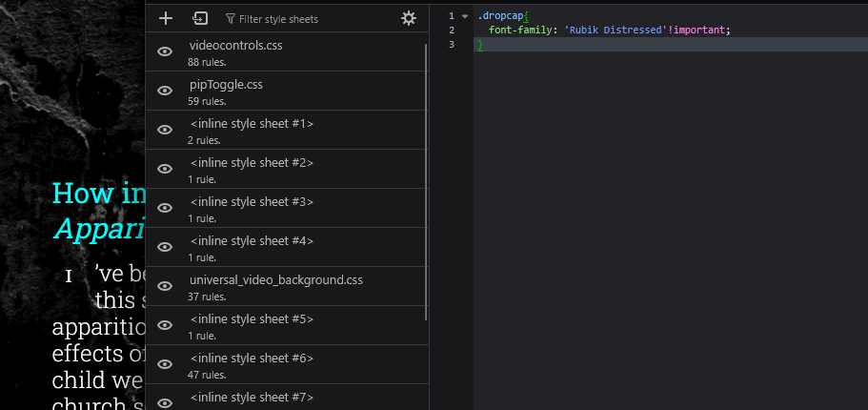The height and width of the screenshot is (410, 868).
Task: Disable inline style sheet #2 via eye icon
Action: point(165,169)
